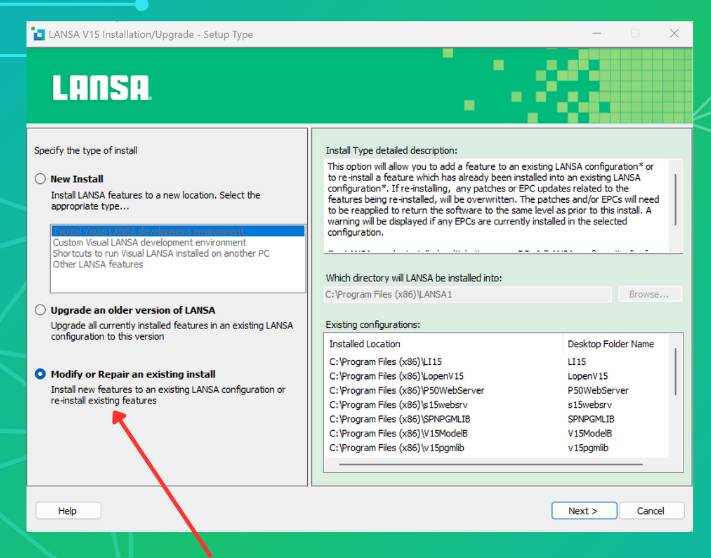Select Modify or Repair an existing install
This screenshot has width=711, height=558.
(x=40, y=374)
